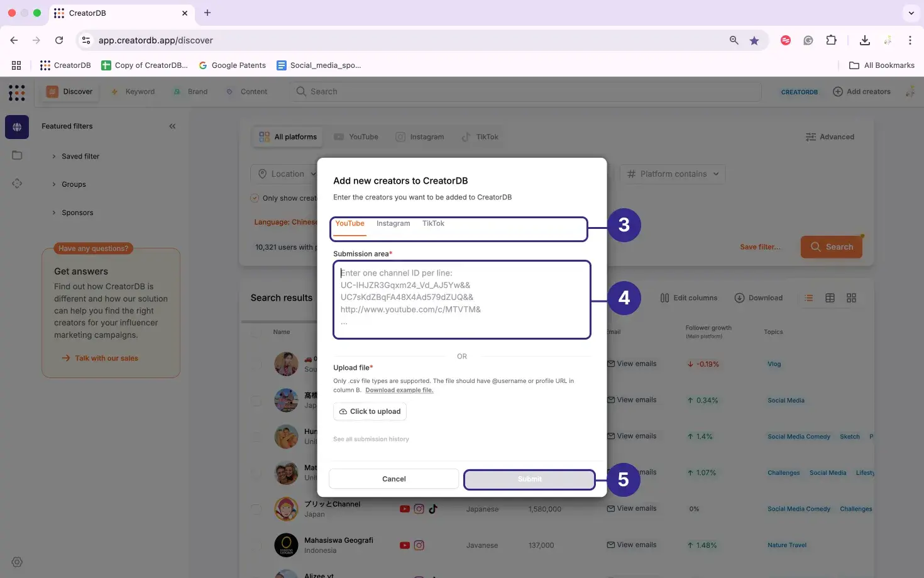Screen dimensions: 924x578
Task: Switch to list view in search results
Action: [809, 298]
